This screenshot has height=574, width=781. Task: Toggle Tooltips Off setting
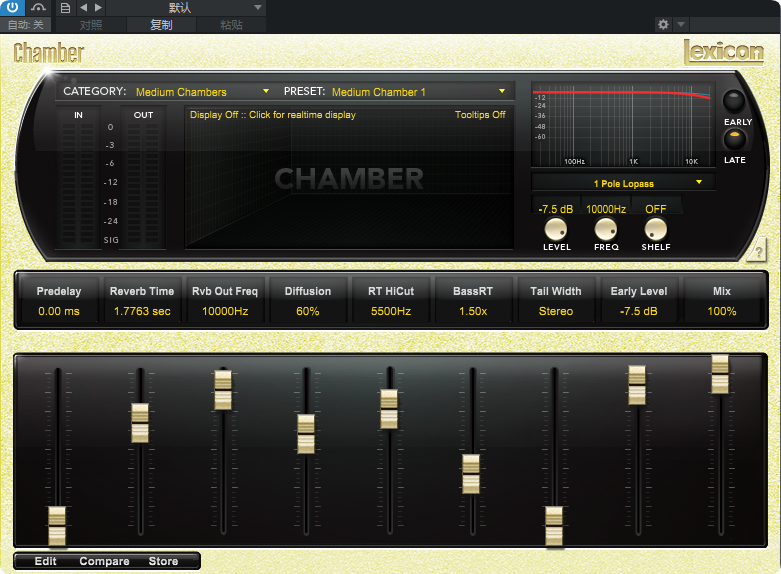[480, 115]
